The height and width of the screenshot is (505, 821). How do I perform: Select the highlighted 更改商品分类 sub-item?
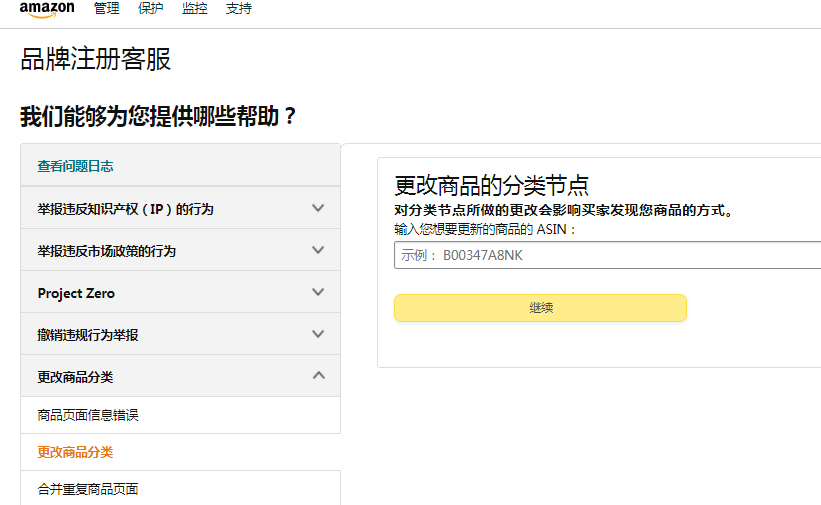[75, 452]
